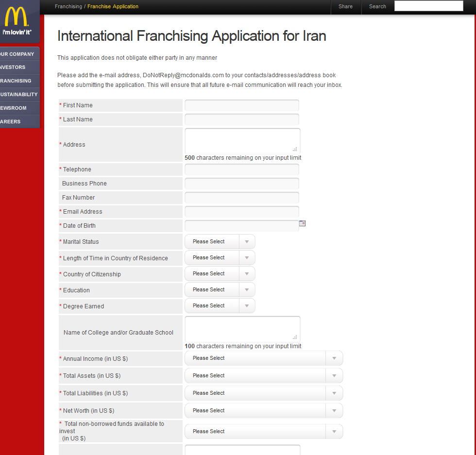Open the Country of Citizenship dropdown
The image size is (476, 455).
220,274
